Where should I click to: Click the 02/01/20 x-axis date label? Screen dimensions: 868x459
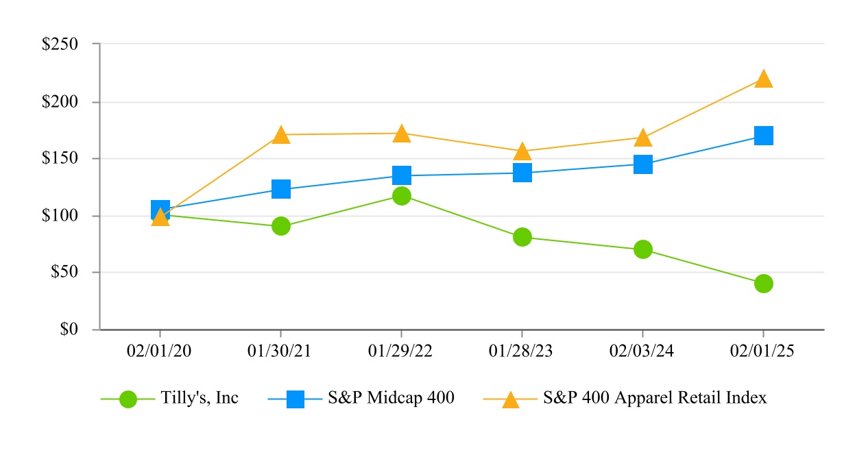[x=160, y=351]
